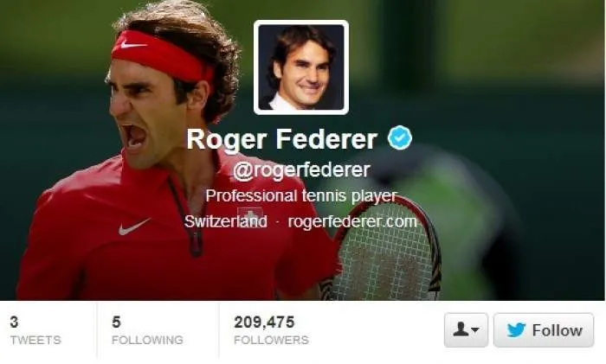Click the red headband in header photo
The width and height of the screenshot is (606, 364).
pos(162,56)
